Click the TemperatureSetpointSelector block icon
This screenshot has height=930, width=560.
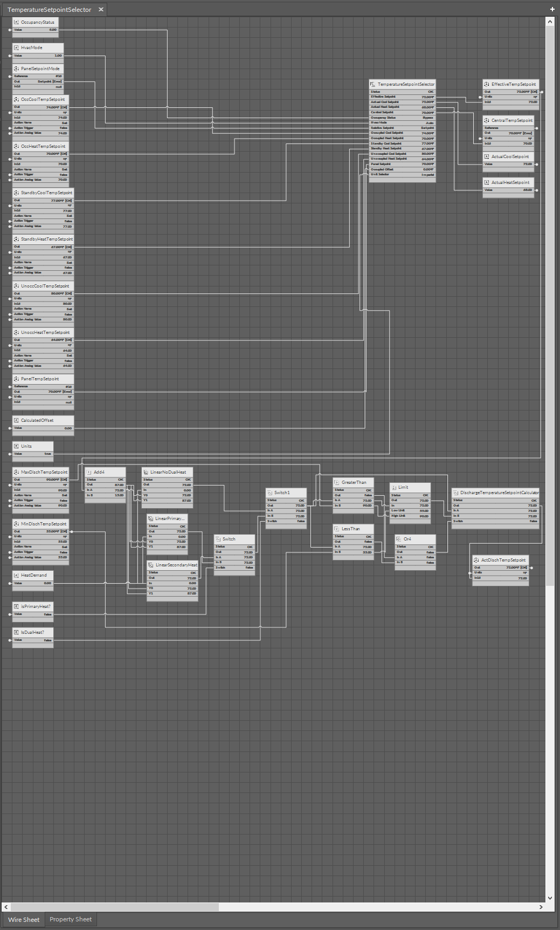click(372, 85)
